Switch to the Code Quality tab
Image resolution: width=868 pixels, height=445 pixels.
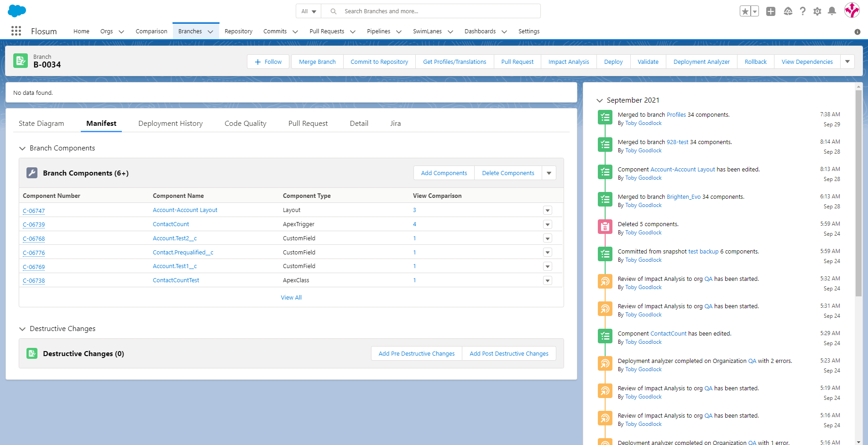coord(245,124)
